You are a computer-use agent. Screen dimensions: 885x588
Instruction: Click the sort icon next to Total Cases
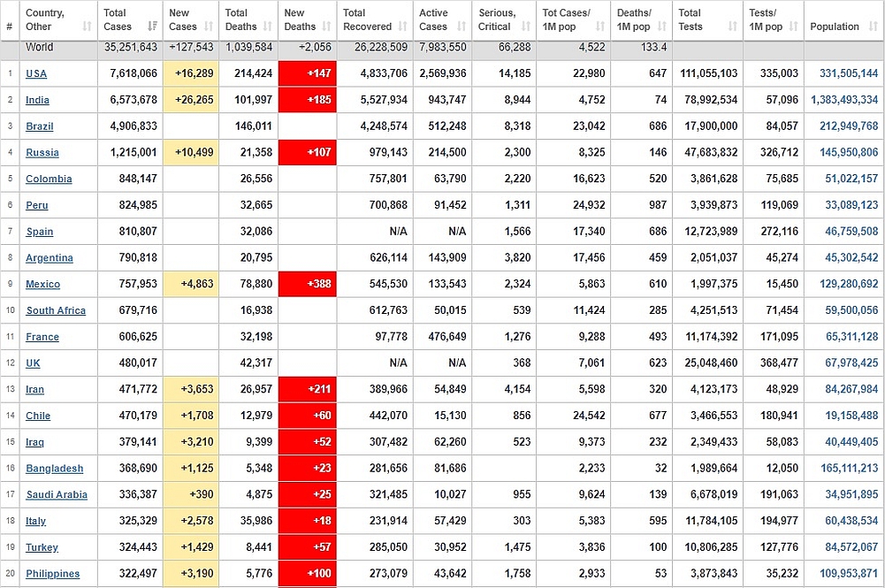tap(152, 27)
